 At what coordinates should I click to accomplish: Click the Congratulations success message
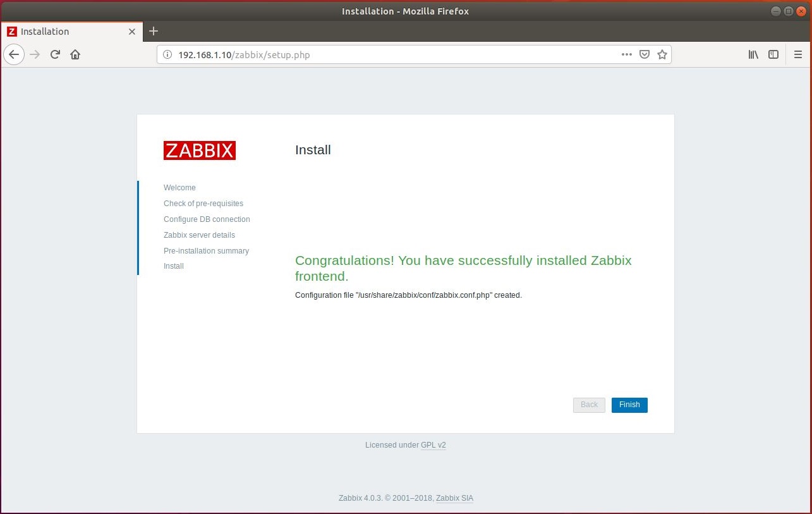463,268
